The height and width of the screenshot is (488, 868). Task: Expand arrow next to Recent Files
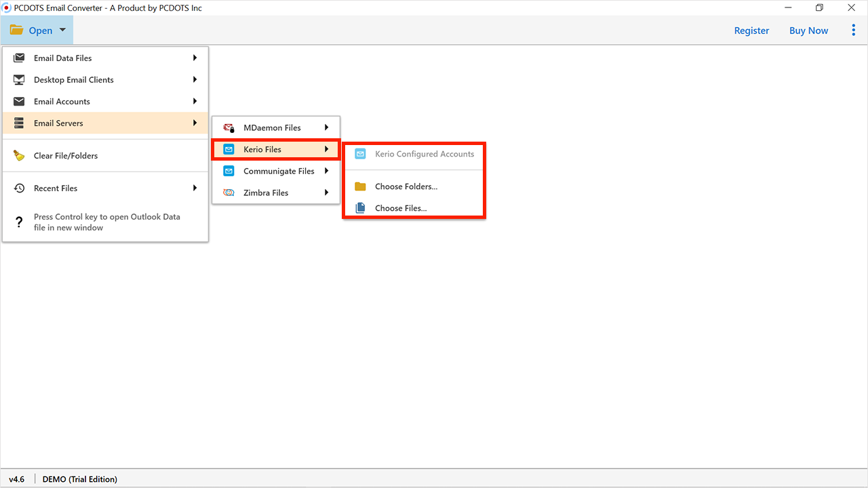pyautogui.click(x=195, y=188)
